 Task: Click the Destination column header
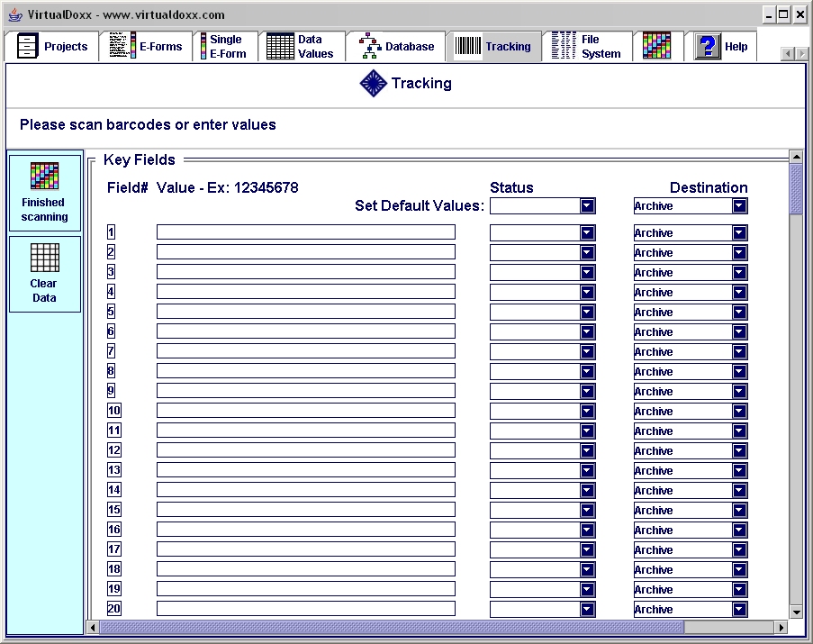(709, 187)
